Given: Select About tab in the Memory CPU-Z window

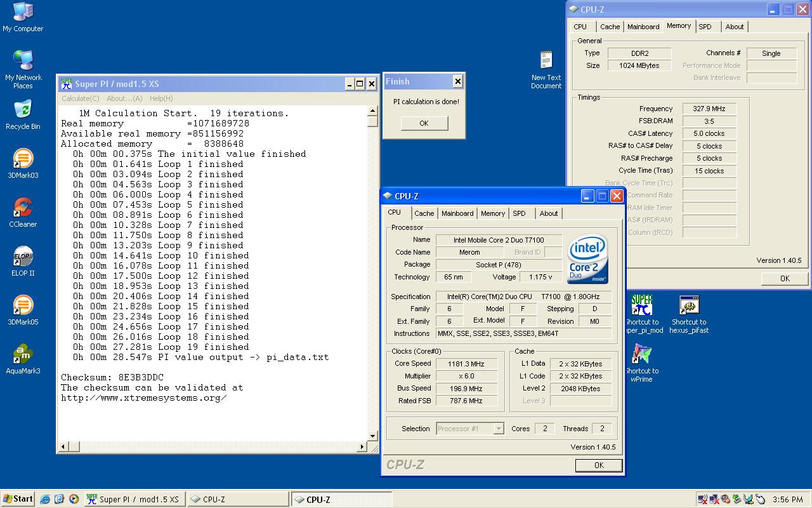Looking at the screenshot, I should [735, 27].
